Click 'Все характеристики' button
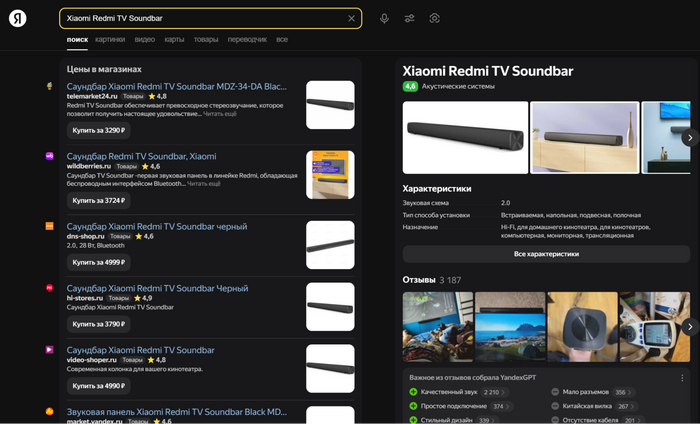This screenshot has width=700, height=424. coord(546,254)
